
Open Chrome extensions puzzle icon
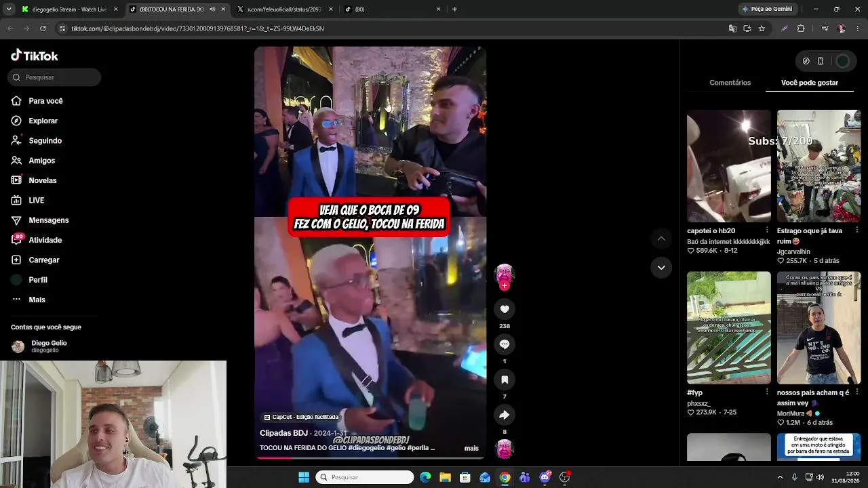801,28
